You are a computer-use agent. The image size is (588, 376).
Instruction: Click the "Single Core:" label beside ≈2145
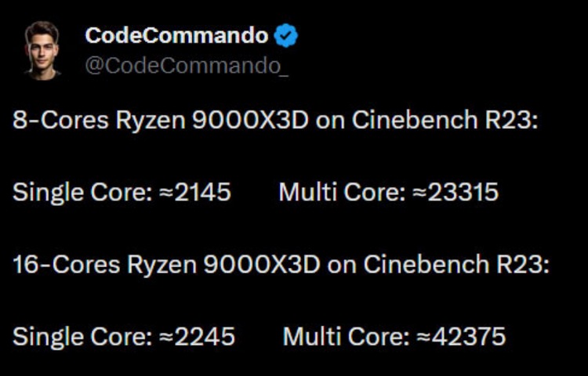coord(80,192)
